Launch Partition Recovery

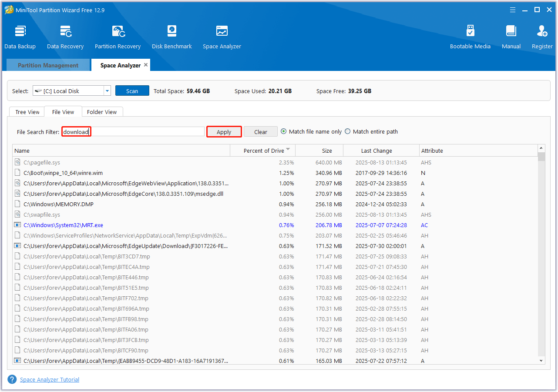(x=118, y=37)
